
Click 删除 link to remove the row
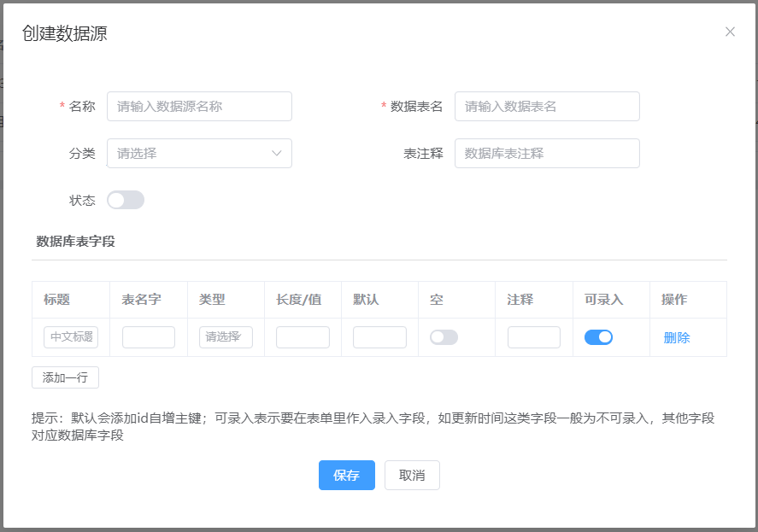pos(677,337)
